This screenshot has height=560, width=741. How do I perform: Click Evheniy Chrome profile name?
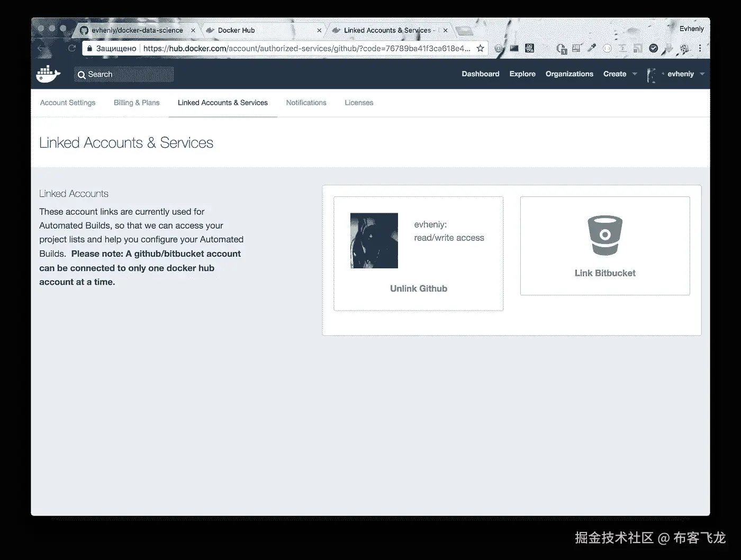pos(692,29)
